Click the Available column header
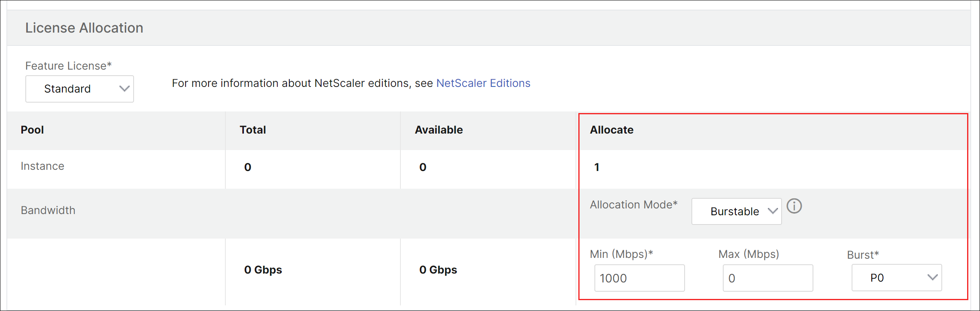 [439, 130]
